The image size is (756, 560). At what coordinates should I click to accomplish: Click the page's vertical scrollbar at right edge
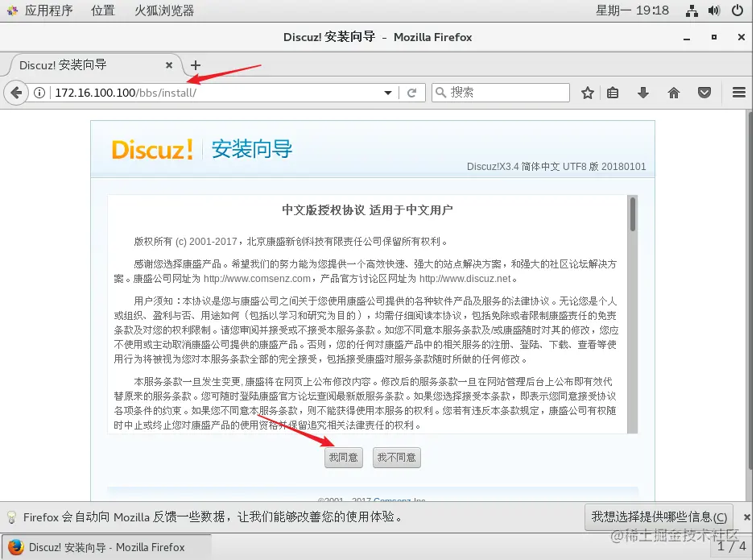point(750,289)
